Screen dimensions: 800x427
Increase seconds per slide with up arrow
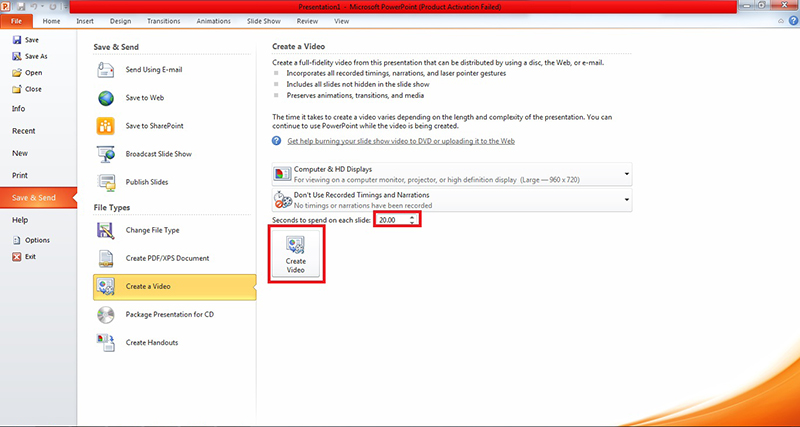[413, 217]
